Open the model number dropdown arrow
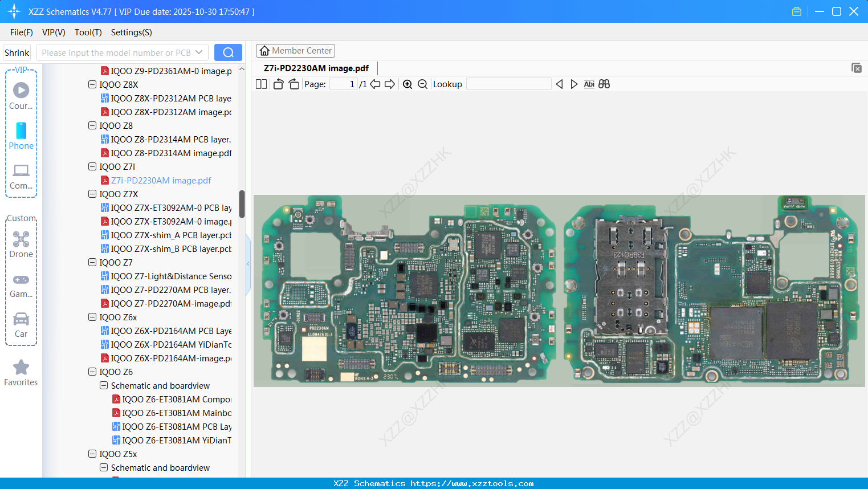 coord(199,52)
